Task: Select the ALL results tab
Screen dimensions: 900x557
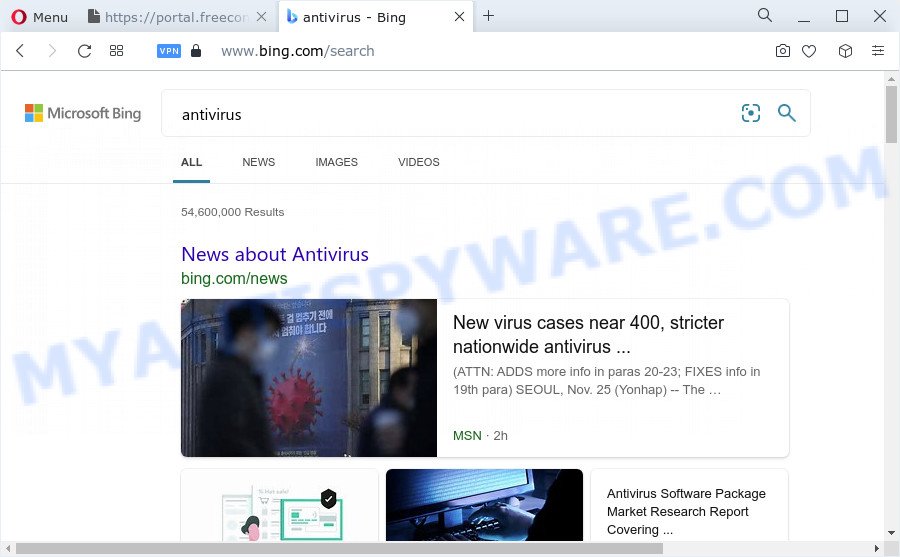Action: pos(191,163)
